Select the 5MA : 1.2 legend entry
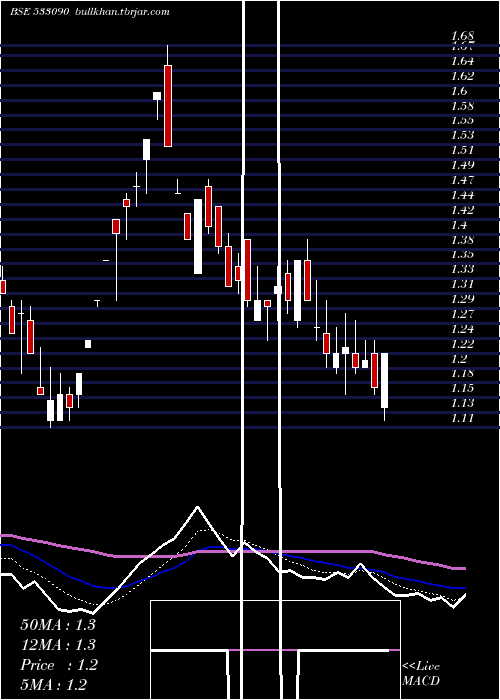 point(54,684)
